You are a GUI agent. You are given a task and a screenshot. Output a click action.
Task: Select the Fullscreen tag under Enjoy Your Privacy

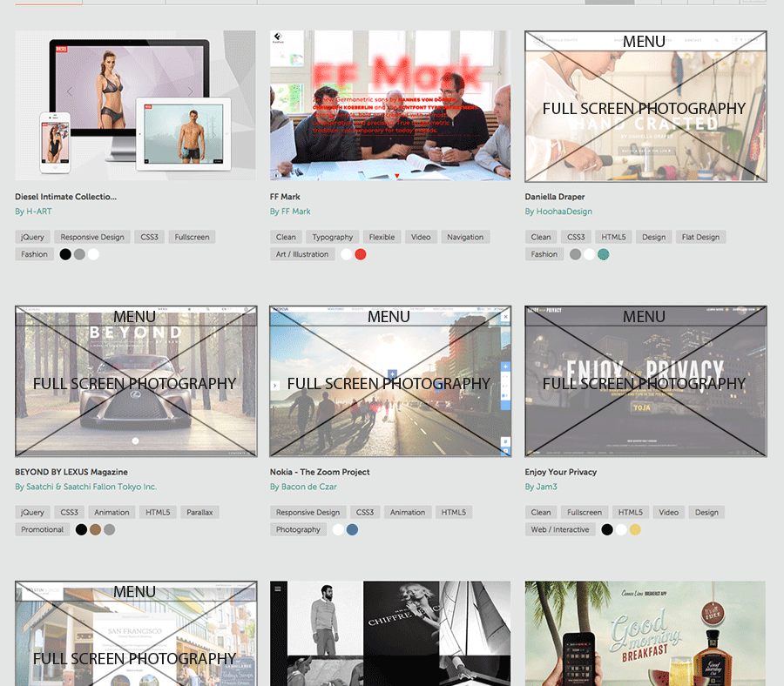click(585, 512)
